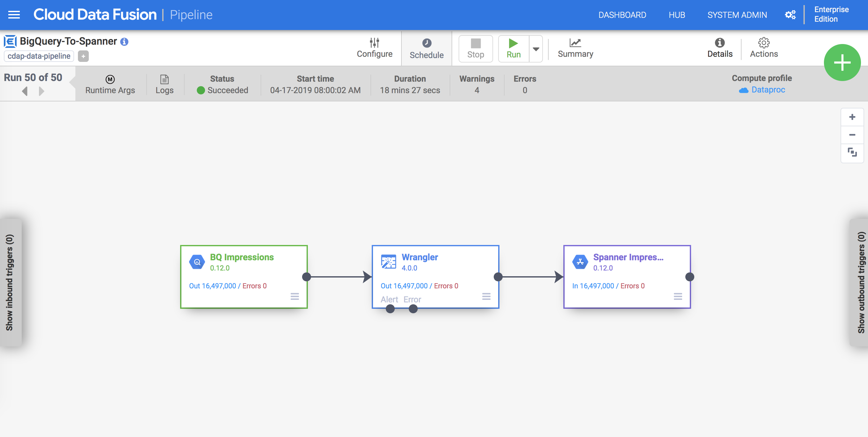
Task: Open the Dataproc compute profile link
Action: (768, 90)
